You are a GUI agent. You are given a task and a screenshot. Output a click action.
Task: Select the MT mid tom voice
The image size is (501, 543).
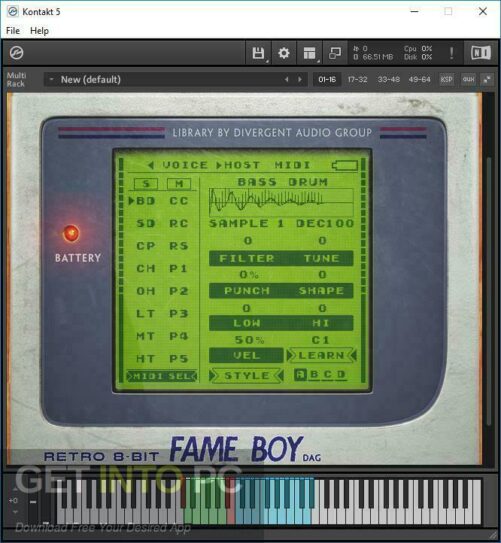[x=145, y=336]
